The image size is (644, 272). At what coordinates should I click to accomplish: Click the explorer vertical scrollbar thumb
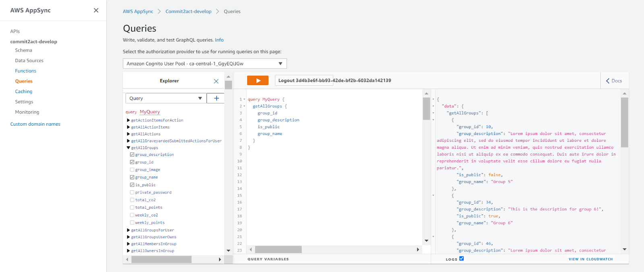tap(229, 85)
